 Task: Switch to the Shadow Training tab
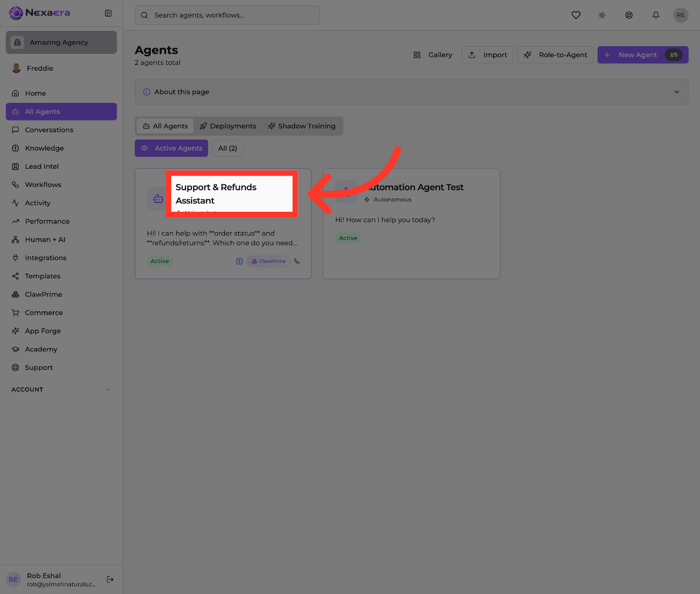(x=302, y=126)
